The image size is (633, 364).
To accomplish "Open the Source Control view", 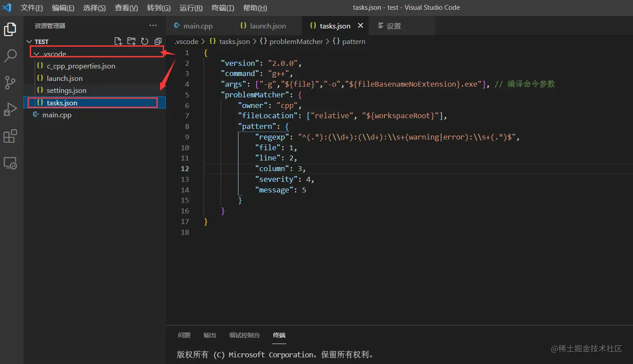I will 11,82.
